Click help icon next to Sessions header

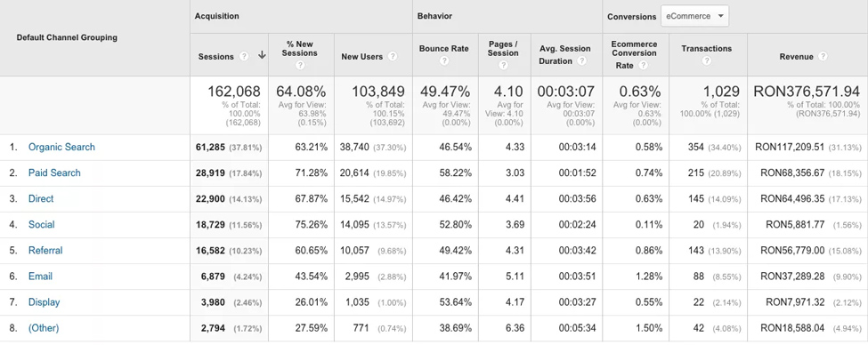[x=244, y=56]
